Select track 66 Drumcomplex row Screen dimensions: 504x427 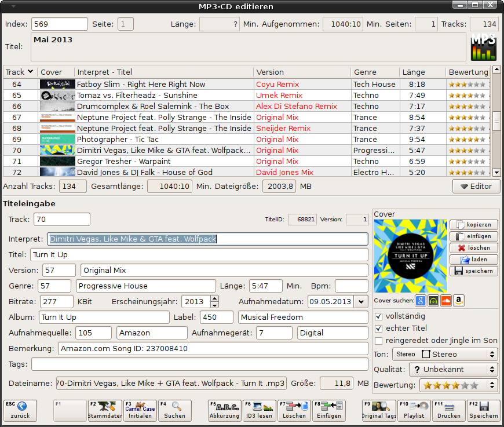coord(246,106)
